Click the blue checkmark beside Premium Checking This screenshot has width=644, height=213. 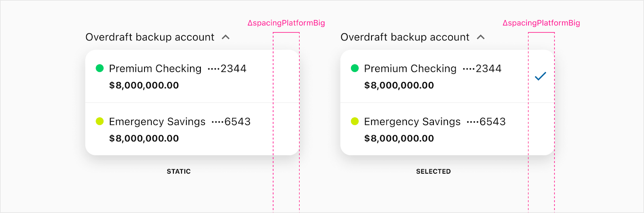[x=540, y=76]
